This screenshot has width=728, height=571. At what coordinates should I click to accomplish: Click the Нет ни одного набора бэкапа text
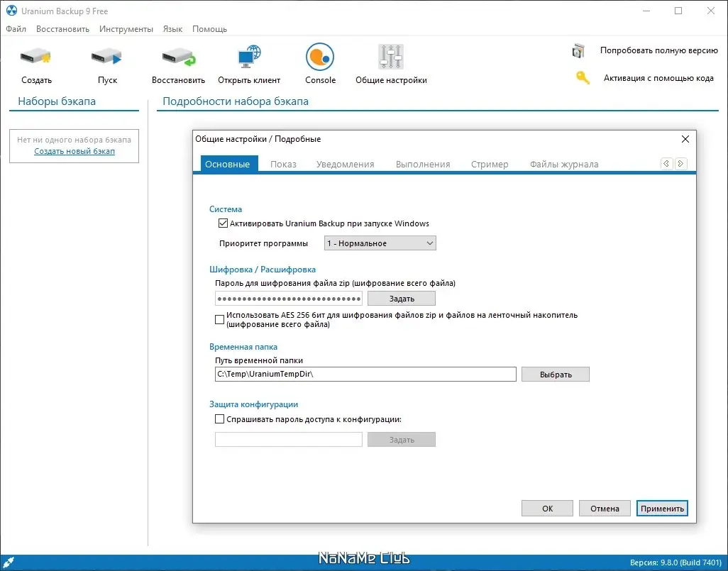75,140
